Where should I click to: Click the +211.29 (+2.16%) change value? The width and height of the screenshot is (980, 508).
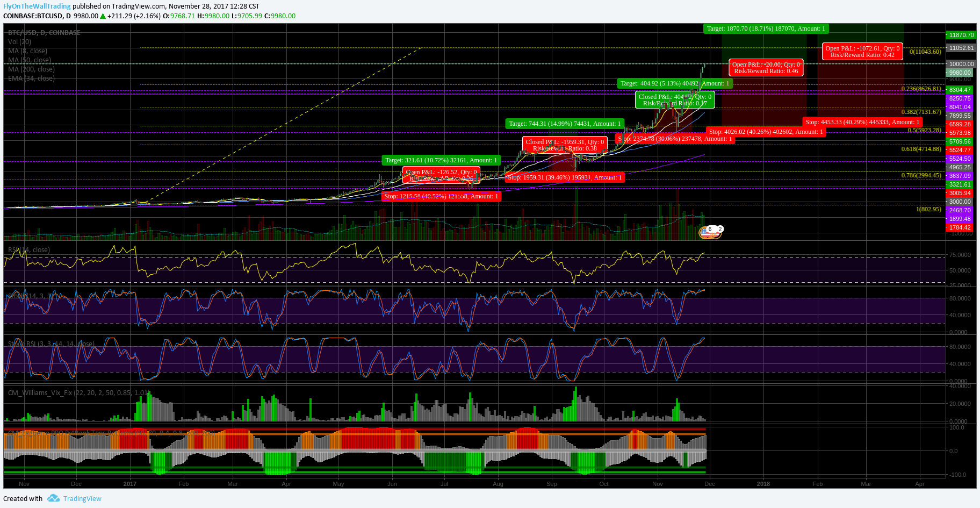pos(134,16)
